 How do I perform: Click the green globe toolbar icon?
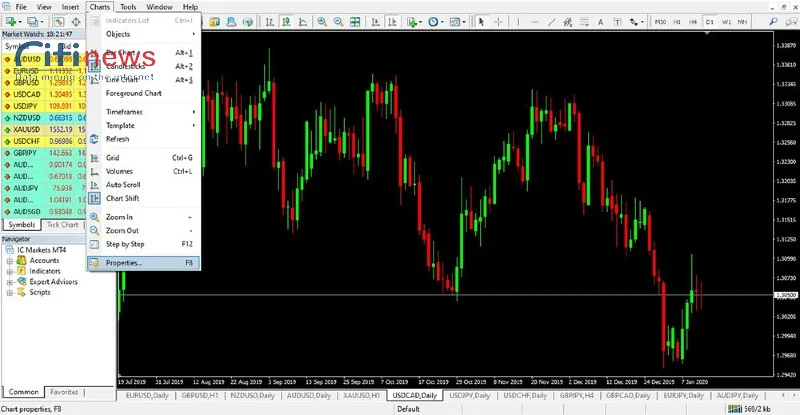[x=247, y=21]
